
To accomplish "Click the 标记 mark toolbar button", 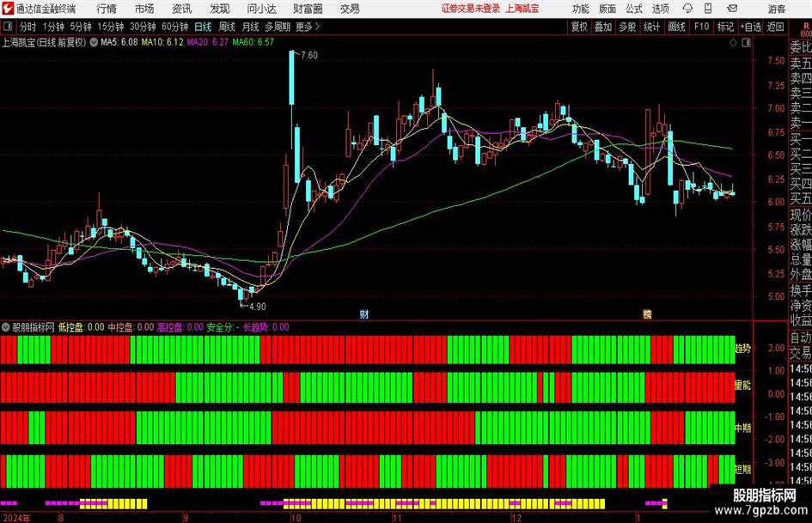I will [x=725, y=27].
